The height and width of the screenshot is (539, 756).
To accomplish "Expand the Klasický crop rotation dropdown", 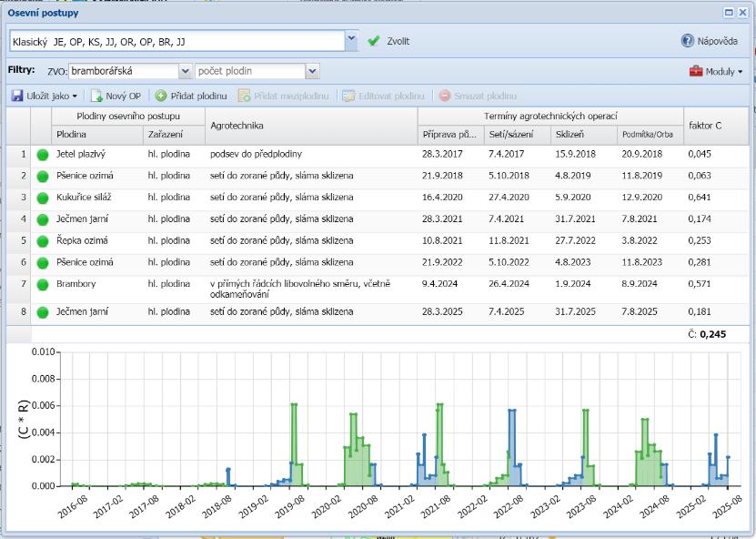I will pos(351,41).
